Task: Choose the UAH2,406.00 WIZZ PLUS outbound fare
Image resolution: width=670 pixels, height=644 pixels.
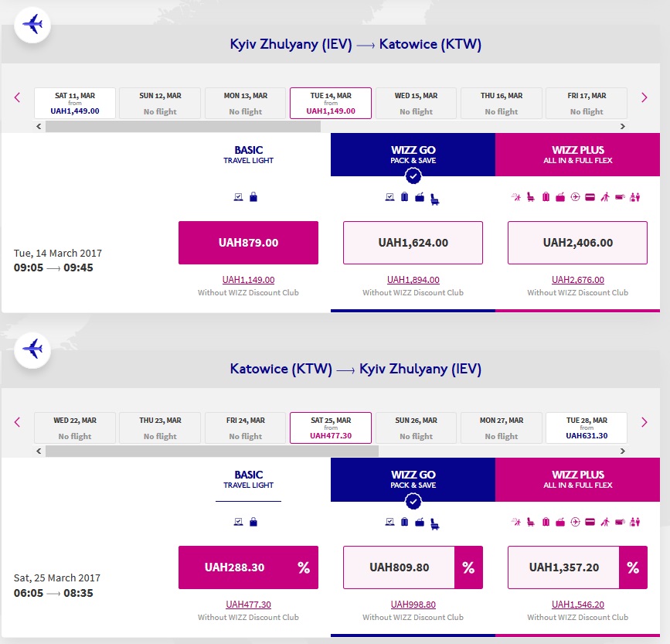Action: click(577, 243)
